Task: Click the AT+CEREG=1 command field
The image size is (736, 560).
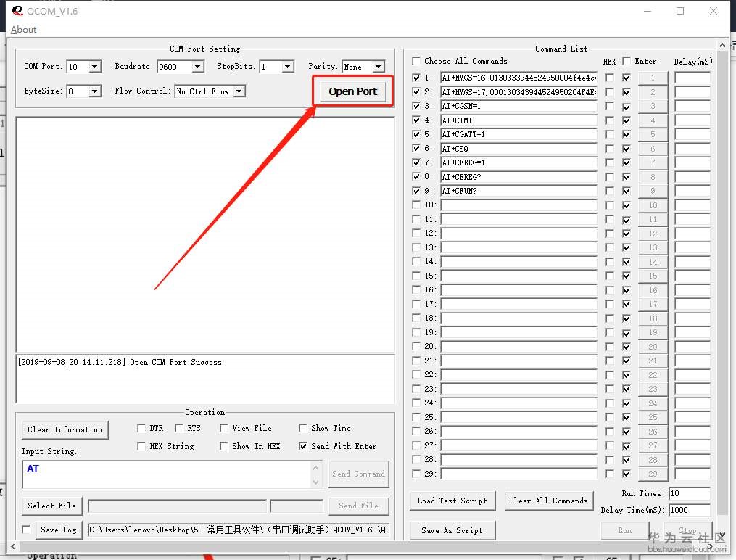Action: coord(518,163)
